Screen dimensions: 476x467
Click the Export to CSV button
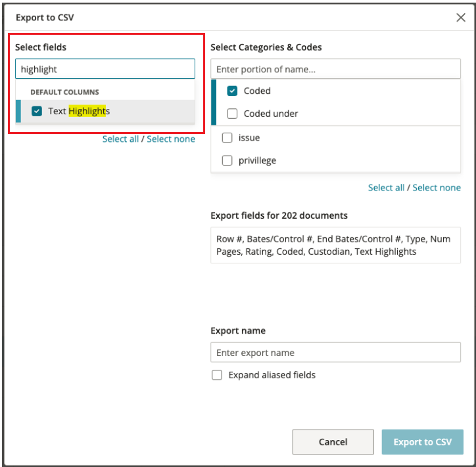click(423, 442)
